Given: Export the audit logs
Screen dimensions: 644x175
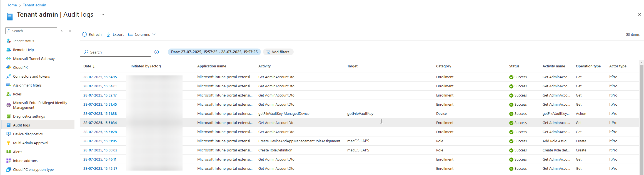Looking at the screenshot, I should (x=115, y=34).
